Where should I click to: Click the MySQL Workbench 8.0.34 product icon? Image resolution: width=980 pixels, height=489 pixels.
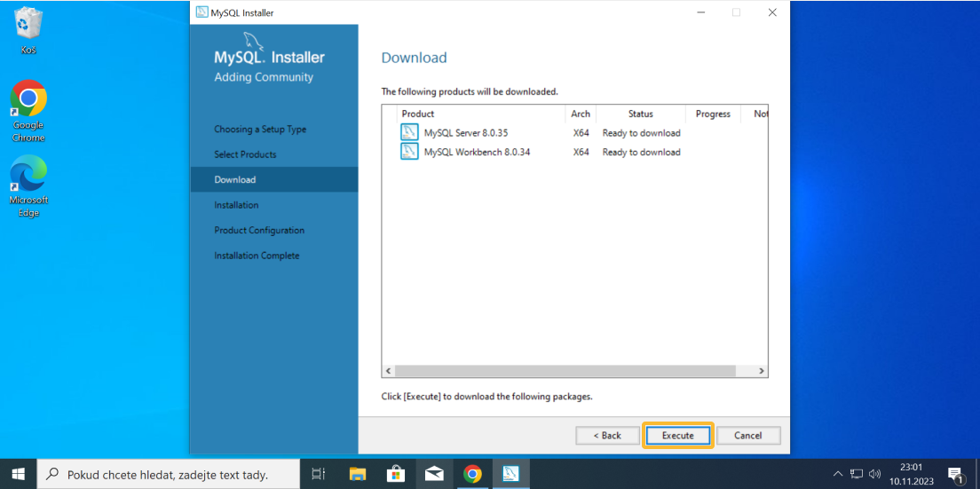409,152
